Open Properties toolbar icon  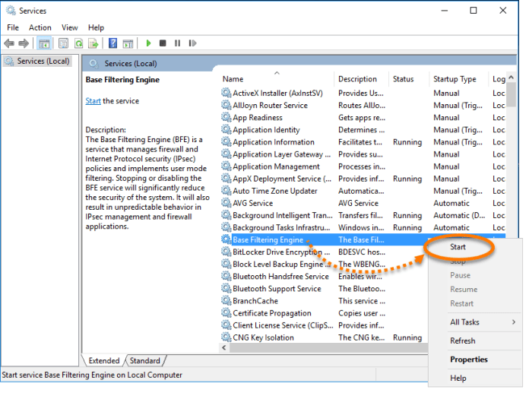(x=63, y=43)
